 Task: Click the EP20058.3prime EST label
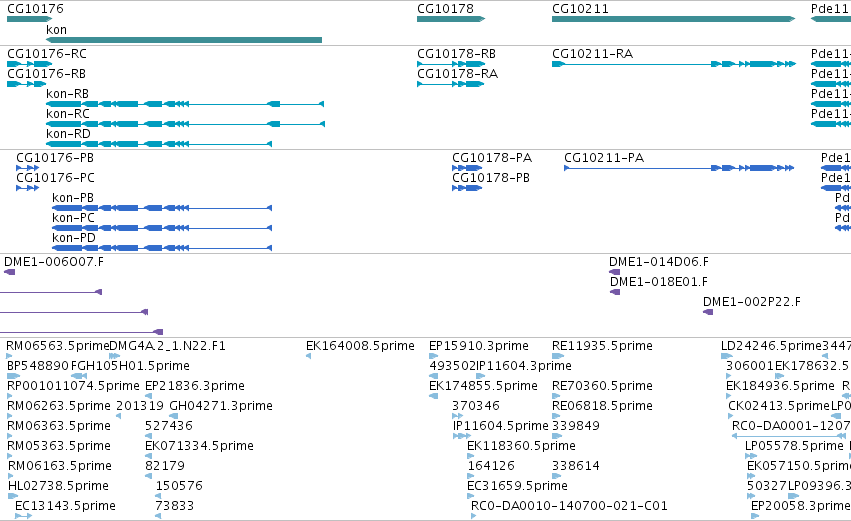click(x=801, y=506)
